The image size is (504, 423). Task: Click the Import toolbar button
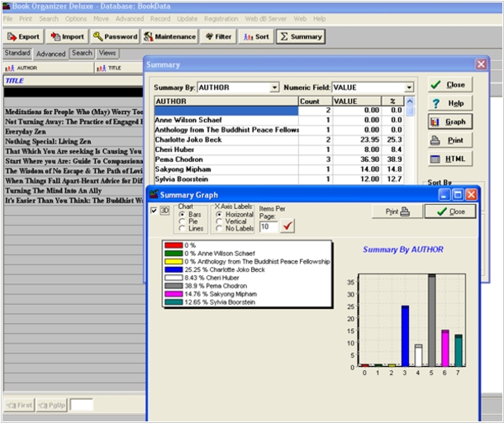(68, 36)
